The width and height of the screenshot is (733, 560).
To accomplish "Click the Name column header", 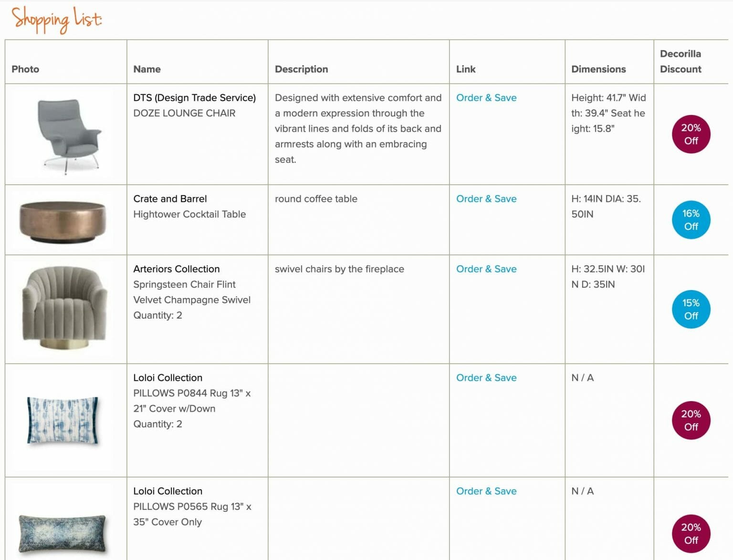I will coord(147,69).
